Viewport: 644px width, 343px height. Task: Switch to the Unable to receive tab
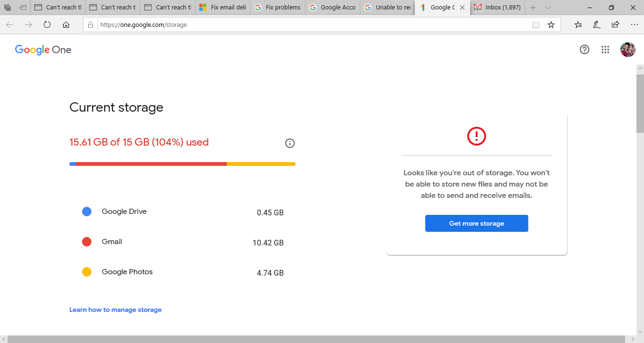(x=388, y=8)
